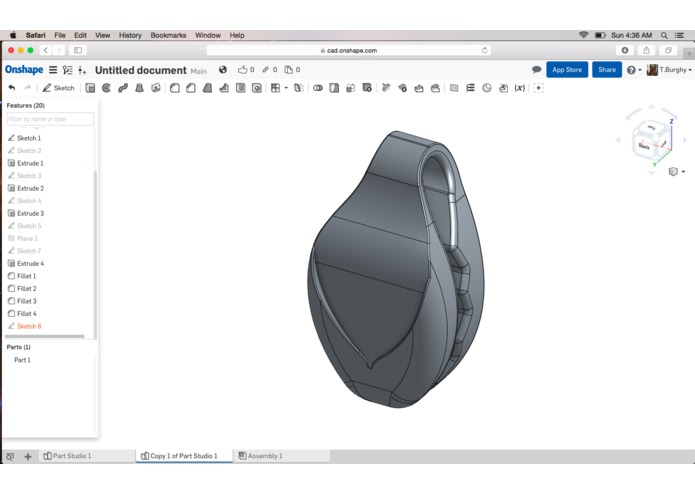
Task: Select the Mirror tool
Action: 299,88
